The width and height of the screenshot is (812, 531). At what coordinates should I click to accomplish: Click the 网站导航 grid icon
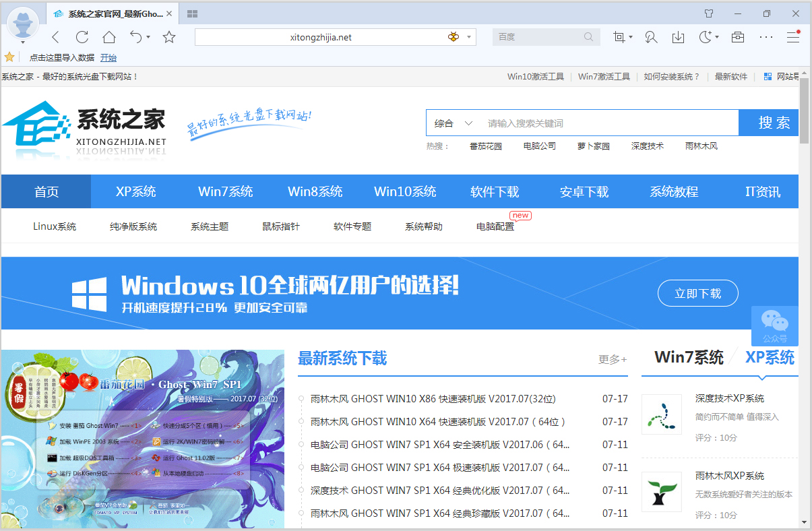pos(768,77)
